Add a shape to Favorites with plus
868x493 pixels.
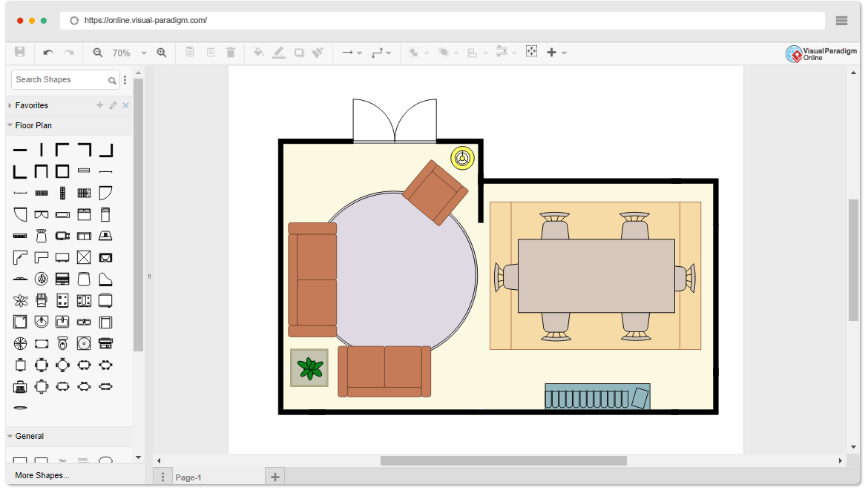click(x=99, y=105)
